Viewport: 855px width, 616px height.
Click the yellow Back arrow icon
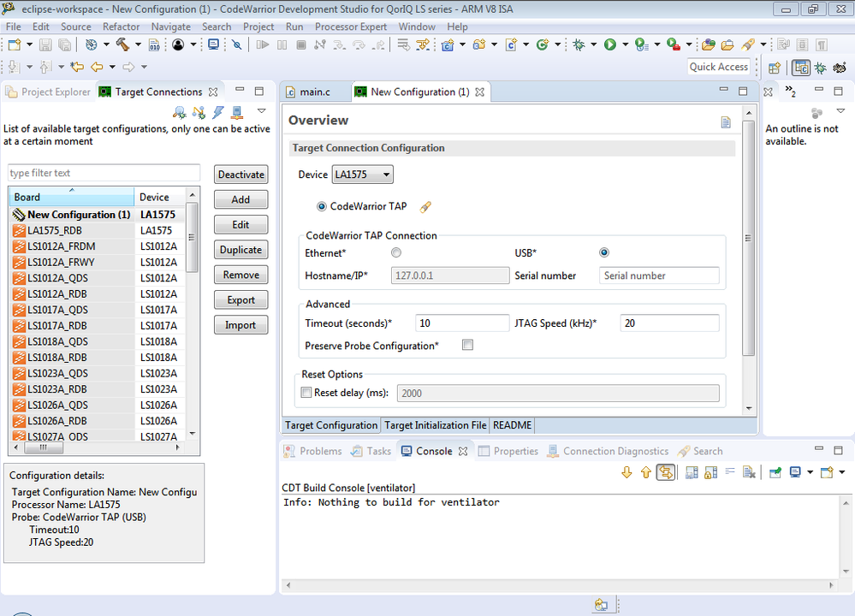[97, 67]
